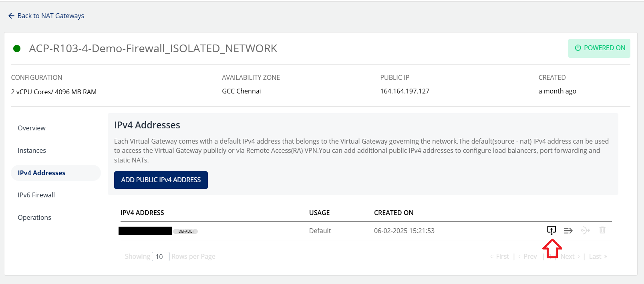Screen dimensions: 644x284
Task: Click the created date 06-02-2025 15:21:53
Action: (x=404, y=231)
